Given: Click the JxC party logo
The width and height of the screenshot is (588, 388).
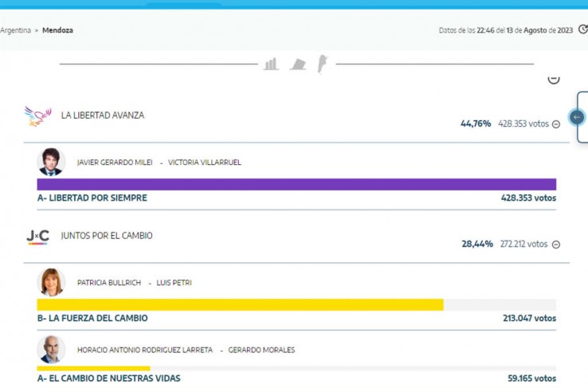Looking at the screenshot, I should 38,237.
